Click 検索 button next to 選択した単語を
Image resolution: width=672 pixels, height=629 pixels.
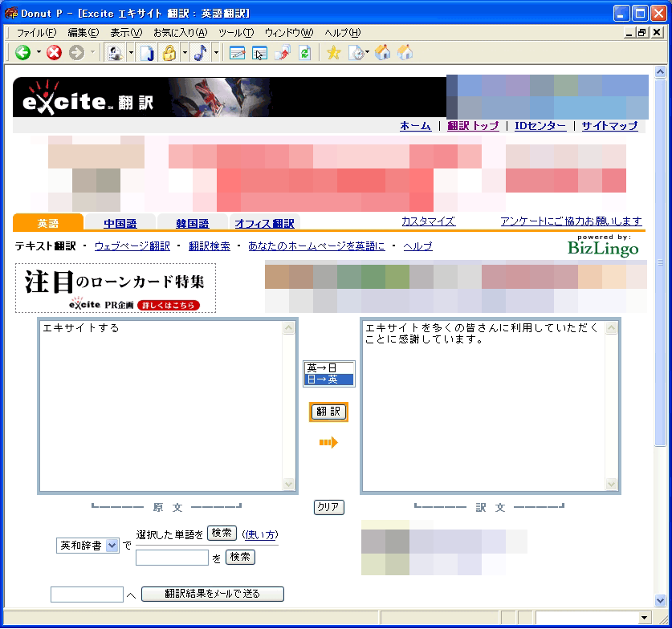click(x=222, y=533)
